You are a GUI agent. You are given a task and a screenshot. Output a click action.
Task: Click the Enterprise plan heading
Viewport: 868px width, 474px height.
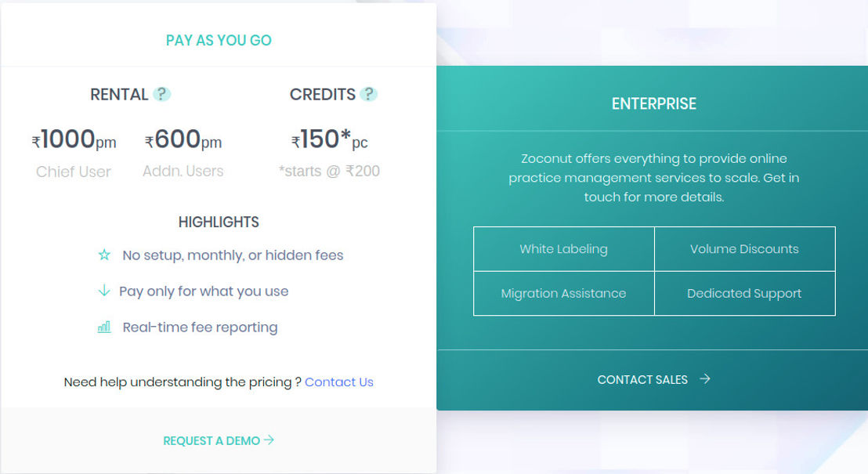(654, 103)
